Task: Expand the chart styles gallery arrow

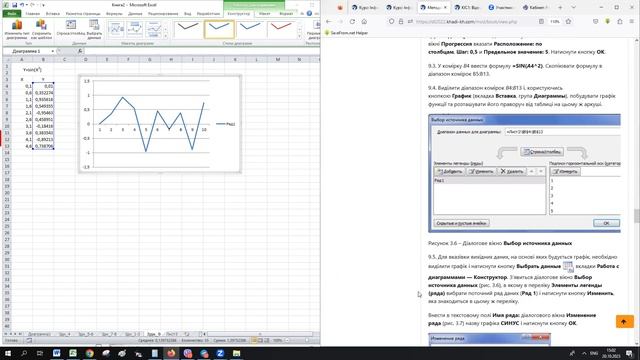Action: (x=300, y=36)
